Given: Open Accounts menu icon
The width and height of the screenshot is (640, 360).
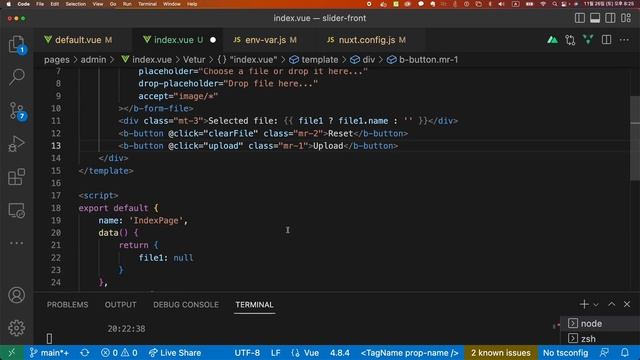Looking at the screenshot, I should coord(16,295).
